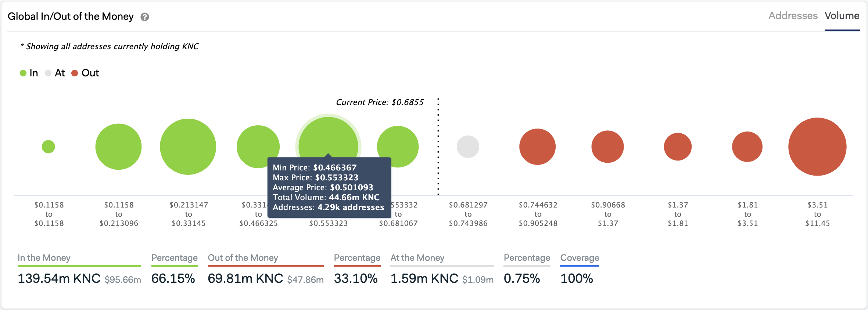The height and width of the screenshot is (310, 868).
Task: Click the 66.15% percentage value
Action: pos(173,278)
